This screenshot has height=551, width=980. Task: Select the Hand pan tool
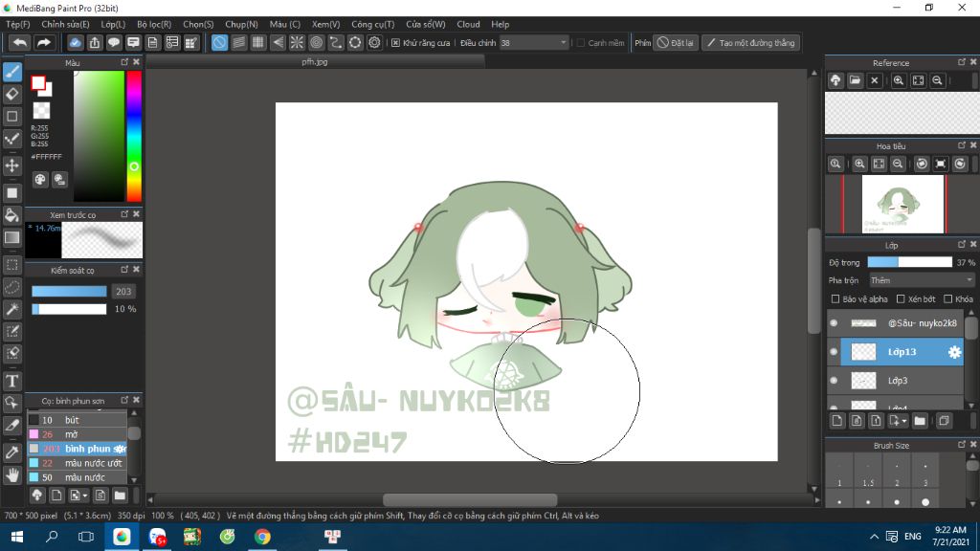(x=11, y=474)
